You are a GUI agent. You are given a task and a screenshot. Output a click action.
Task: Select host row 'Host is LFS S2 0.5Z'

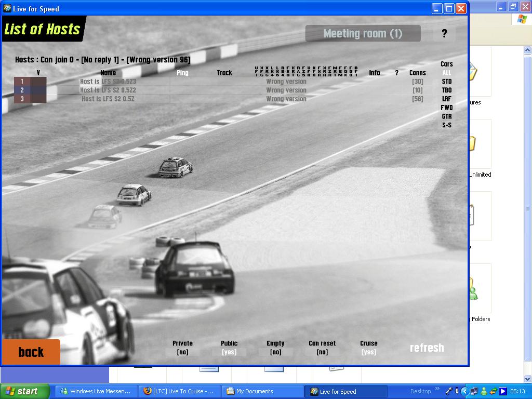(108, 99)
